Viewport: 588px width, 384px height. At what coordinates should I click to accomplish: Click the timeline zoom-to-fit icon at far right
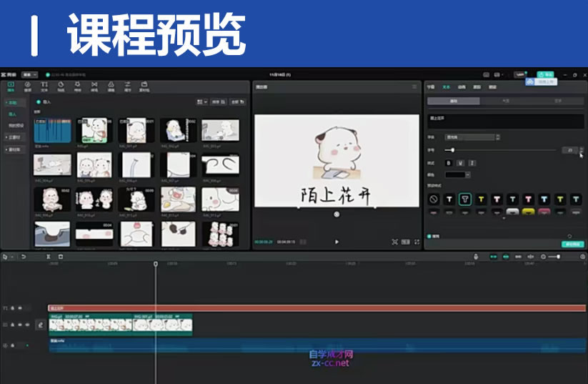tap(583, 257)
